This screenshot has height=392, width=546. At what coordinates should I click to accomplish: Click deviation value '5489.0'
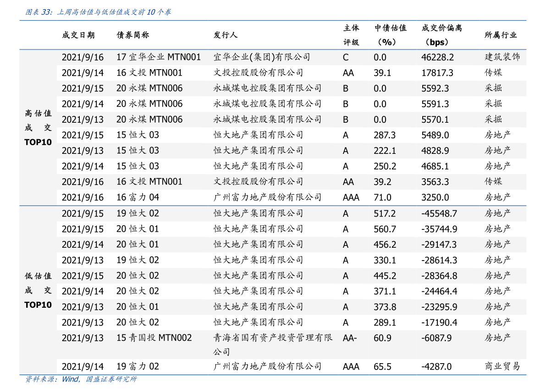click(x=435, y=135)
